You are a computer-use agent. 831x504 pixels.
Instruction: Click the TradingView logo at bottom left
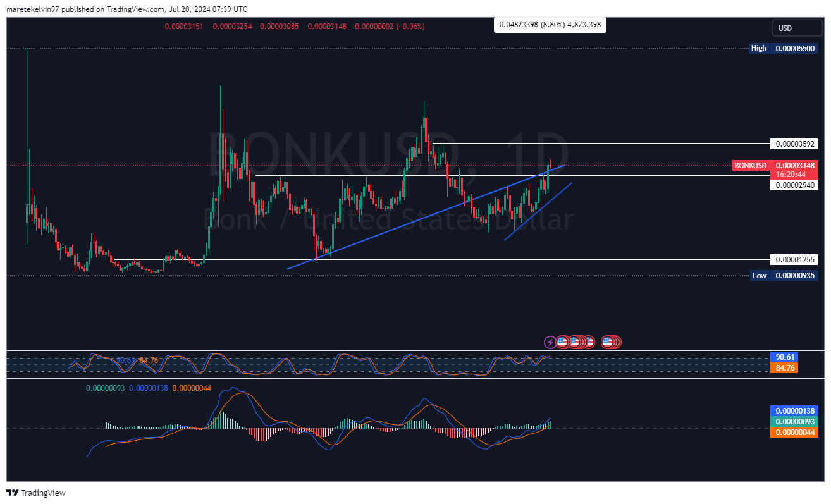tap(36, 493)
